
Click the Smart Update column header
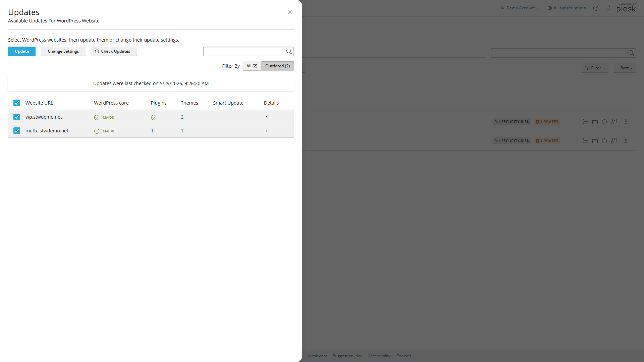pyautogui.click(x=228, y=103)
